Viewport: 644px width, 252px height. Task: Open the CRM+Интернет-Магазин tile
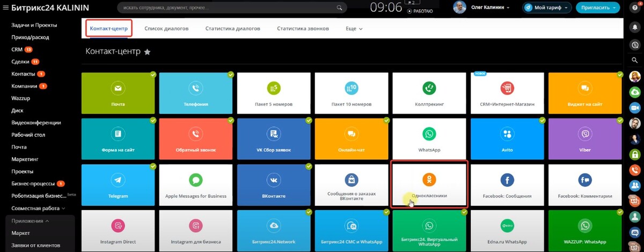(507, 93)
